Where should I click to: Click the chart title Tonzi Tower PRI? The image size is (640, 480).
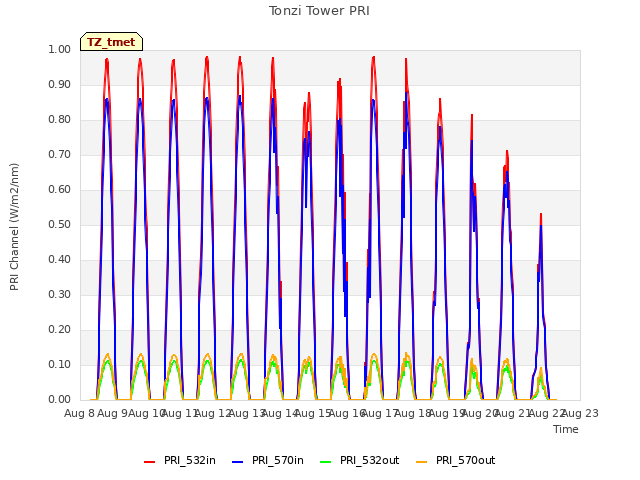(x=319, y=11)
